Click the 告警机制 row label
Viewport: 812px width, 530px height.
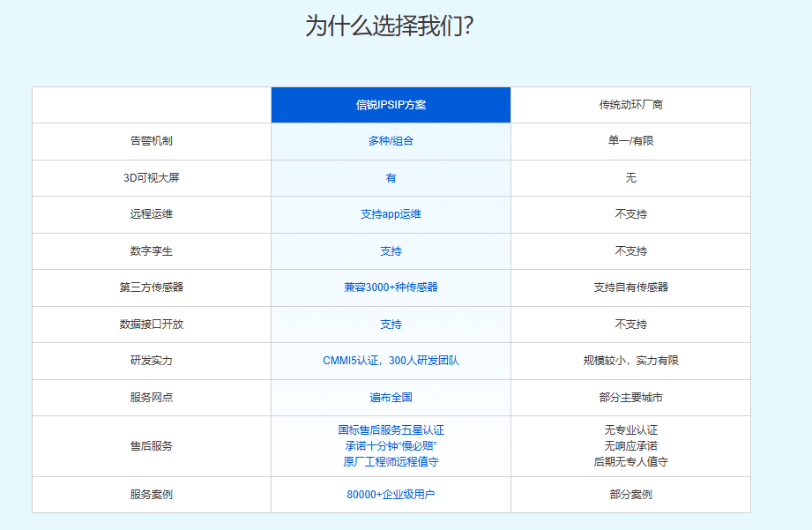tap(152, 141)
